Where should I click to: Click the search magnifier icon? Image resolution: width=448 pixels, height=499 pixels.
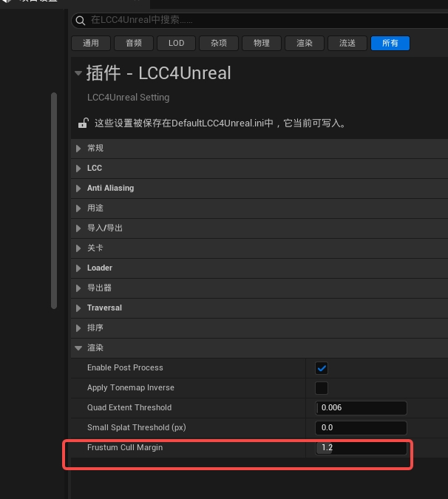pos(81,21)
